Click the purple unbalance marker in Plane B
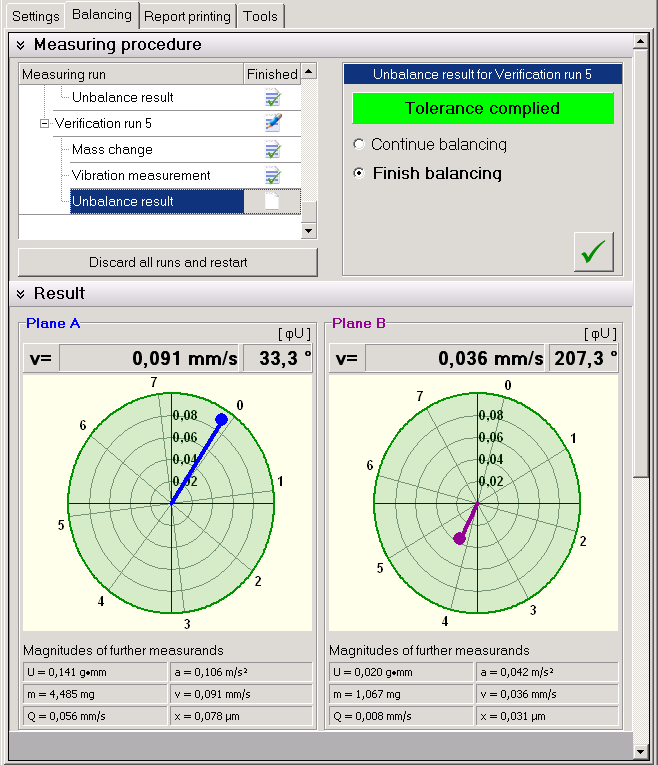The image size is (658, 765). (460, 539)
